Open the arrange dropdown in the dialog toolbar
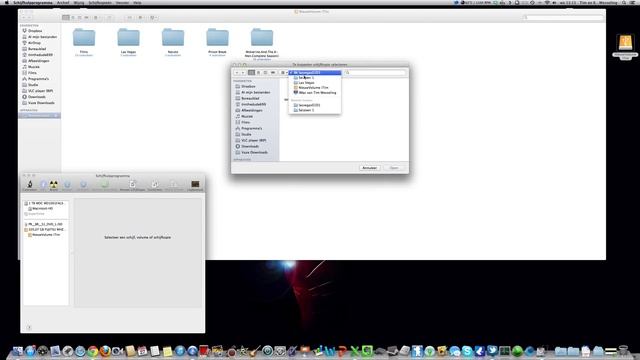The image size is (640, 360). click(283, 72)
